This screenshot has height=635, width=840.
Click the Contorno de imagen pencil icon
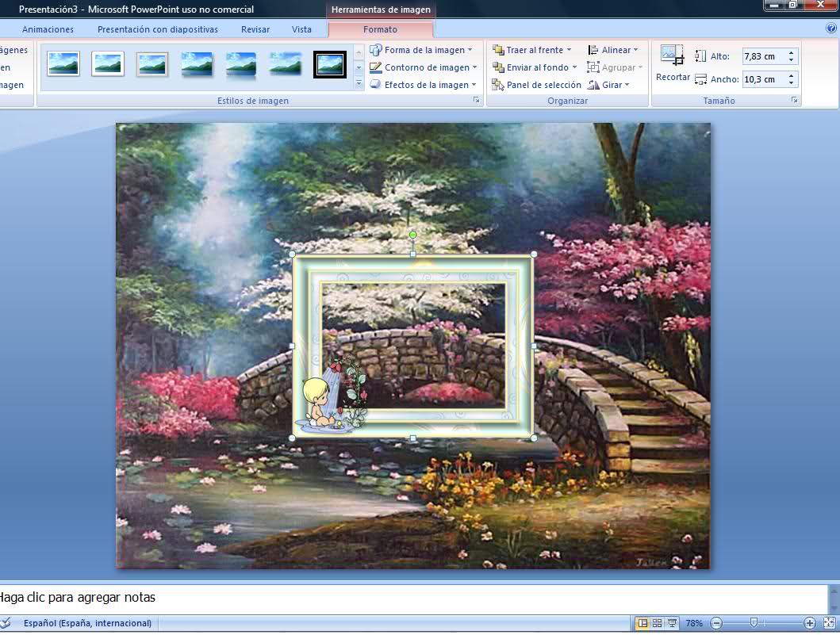(x=376, y=67)
